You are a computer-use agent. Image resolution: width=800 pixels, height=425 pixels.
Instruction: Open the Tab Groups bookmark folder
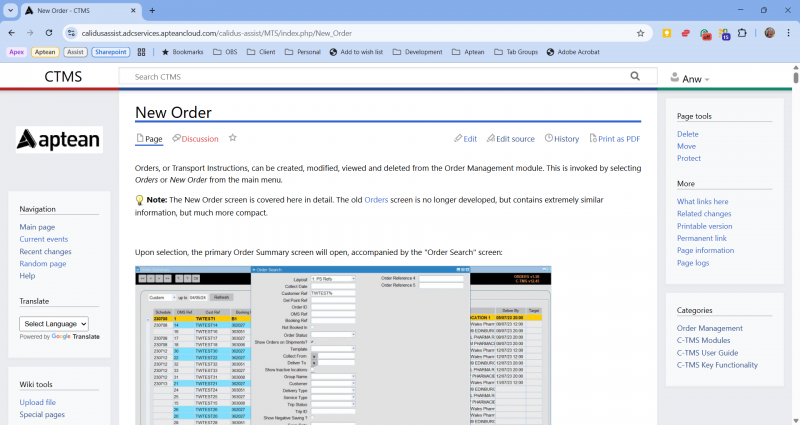(x=516, y=52)
